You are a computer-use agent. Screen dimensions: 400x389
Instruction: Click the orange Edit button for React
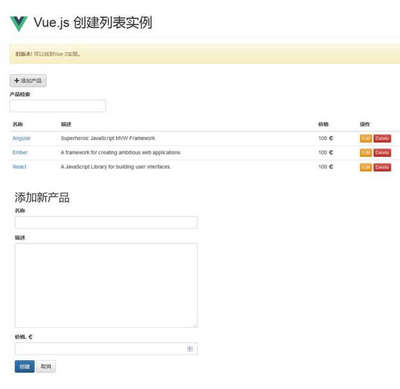pos(366,167)
